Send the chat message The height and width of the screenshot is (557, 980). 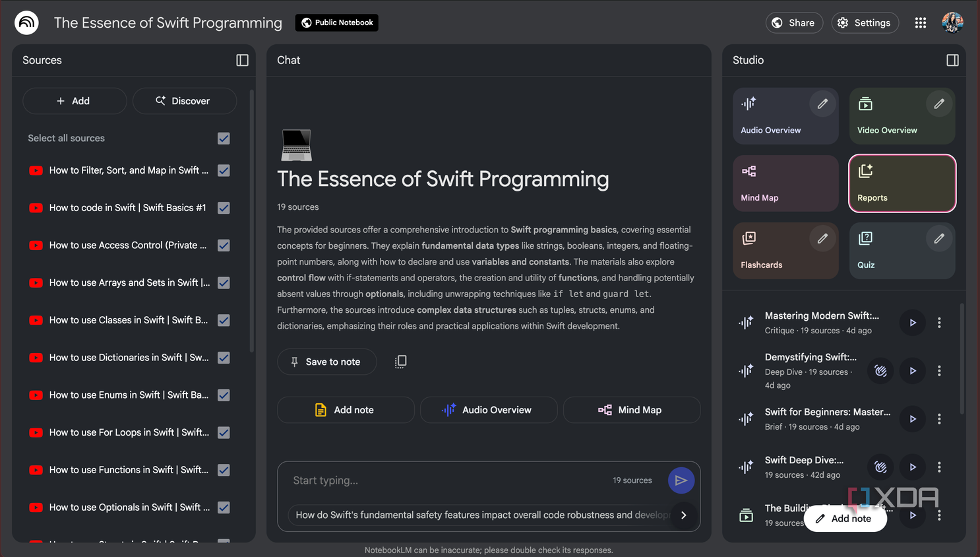click(681, 480)
